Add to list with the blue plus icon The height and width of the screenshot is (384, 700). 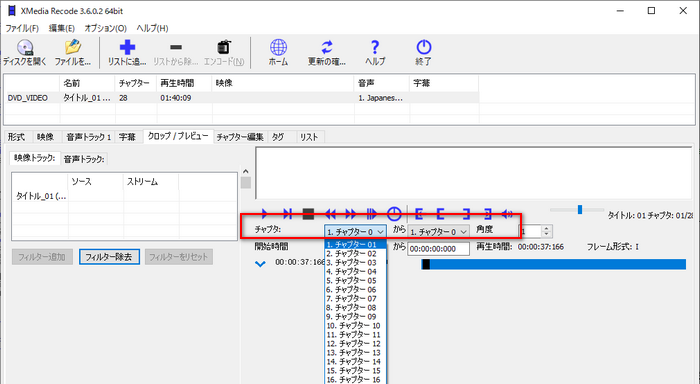[x=127, y=53]
